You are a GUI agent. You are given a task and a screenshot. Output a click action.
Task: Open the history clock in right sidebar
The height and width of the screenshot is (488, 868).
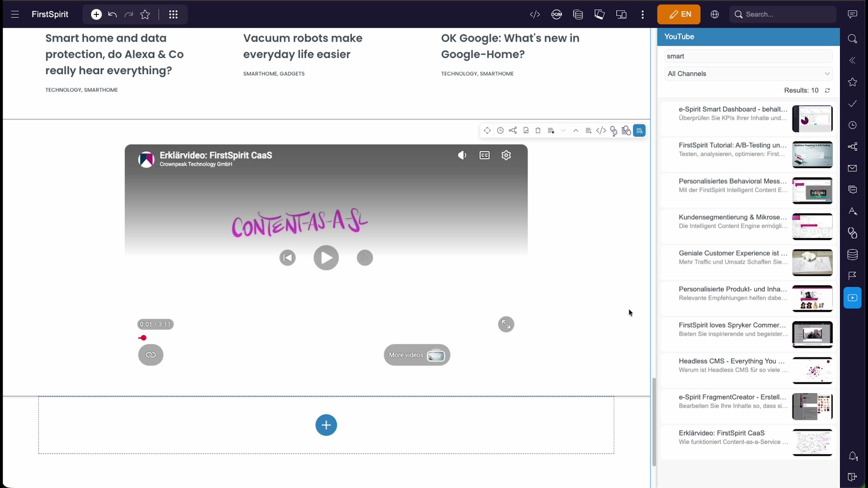click(x=853, y=125)
